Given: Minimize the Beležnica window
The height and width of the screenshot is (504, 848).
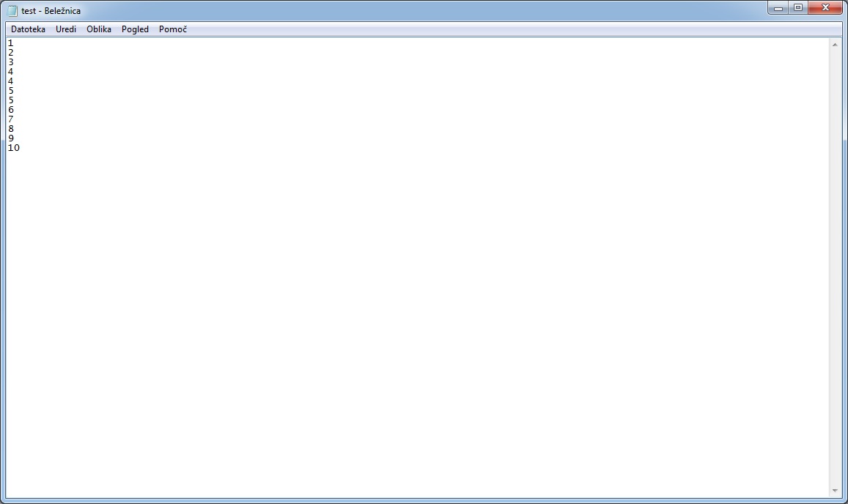Looking at the screenshot, I should [x=778, y=8].
